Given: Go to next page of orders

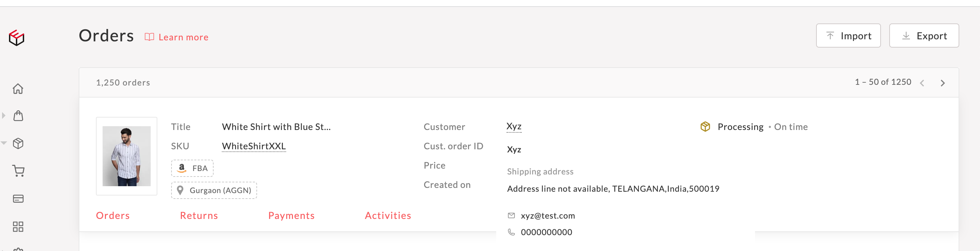Looking at the screenshot, I should [942, 83].
